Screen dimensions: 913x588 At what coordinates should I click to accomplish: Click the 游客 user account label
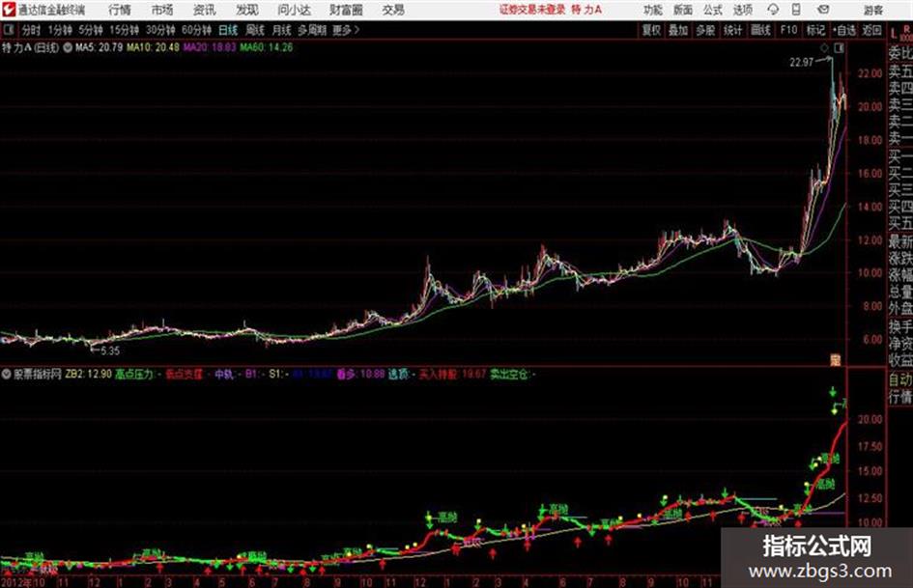(x=872, y=10)
